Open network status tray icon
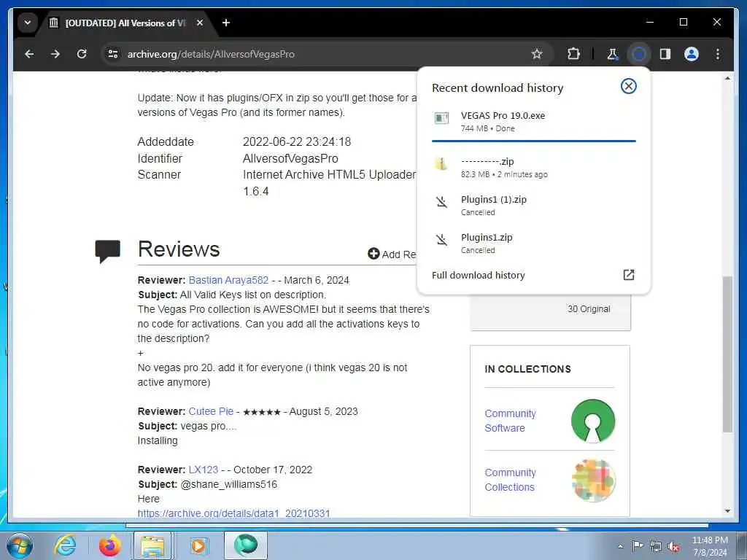 656,546
